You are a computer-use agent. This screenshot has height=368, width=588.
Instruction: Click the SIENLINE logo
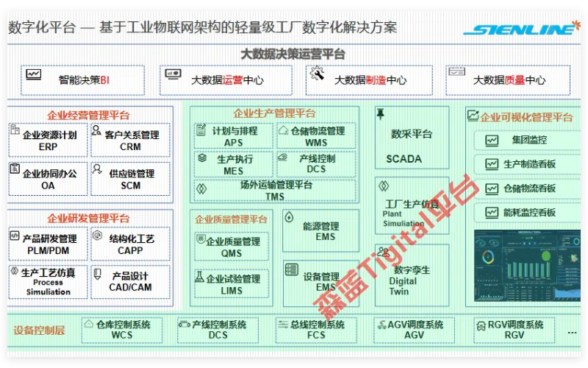coord(520,29)
